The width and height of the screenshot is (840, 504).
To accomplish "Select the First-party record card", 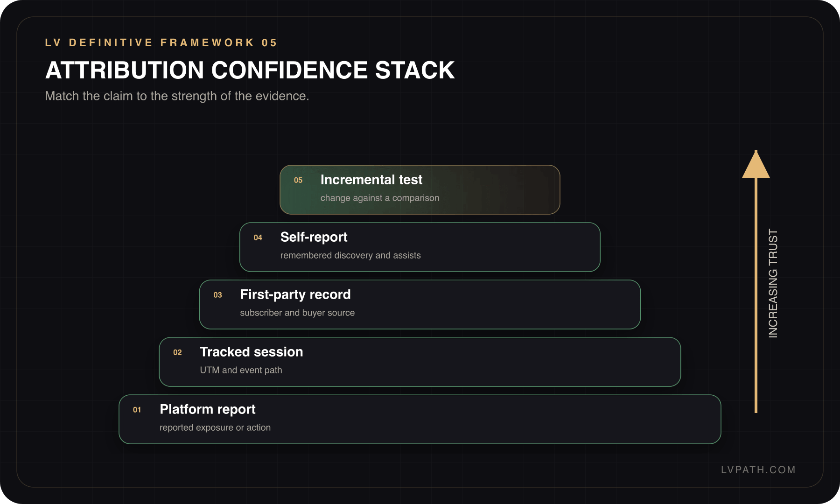I will pyautogui.click(x=420, y=305).
